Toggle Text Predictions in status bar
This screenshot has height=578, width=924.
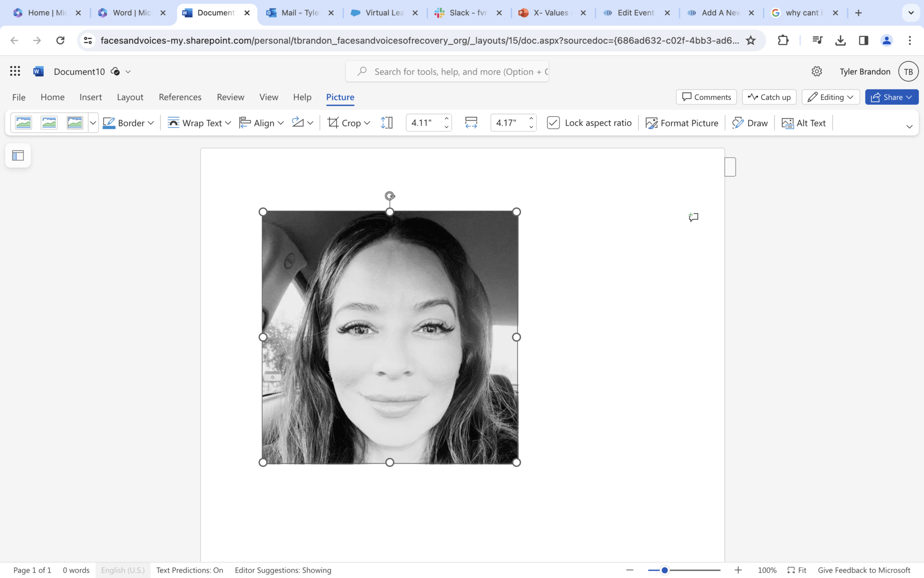(x=189, y=570)
